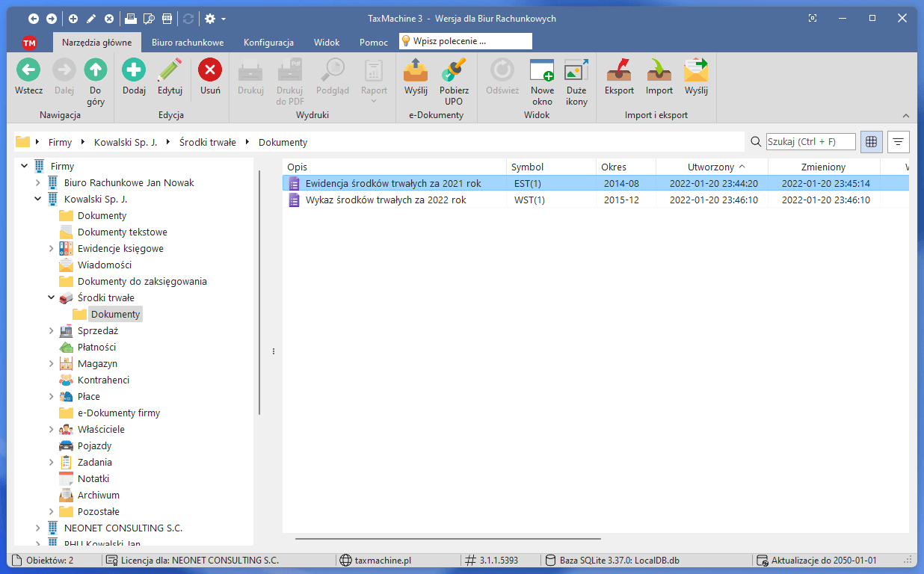The width and height of the screenshot is (924, 574).
Task: Click the Edytuj pencil icon
Action: pos(170,71)
